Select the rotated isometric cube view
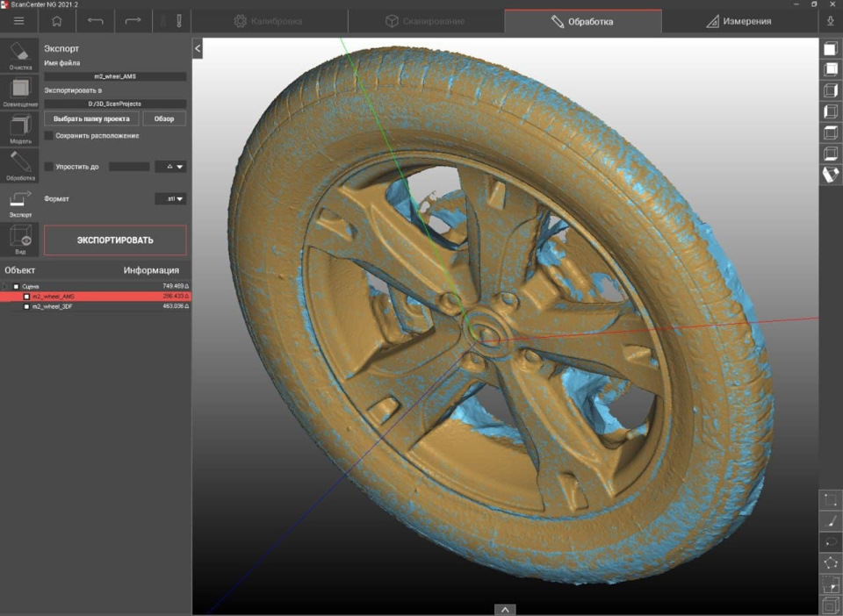Image resolution: width=843 pixels, height=616 pixels. coord(831,175)
